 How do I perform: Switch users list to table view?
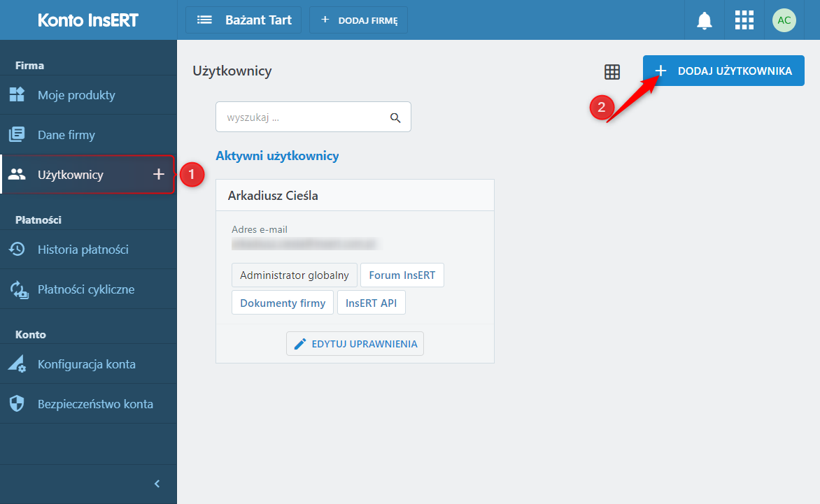coord(612,71)
